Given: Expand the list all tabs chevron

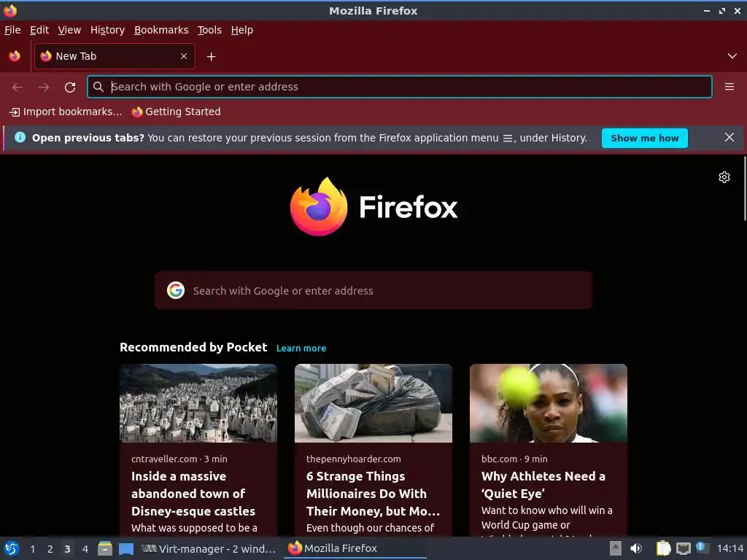Looking at the screenshot, I should click(732, 56).
